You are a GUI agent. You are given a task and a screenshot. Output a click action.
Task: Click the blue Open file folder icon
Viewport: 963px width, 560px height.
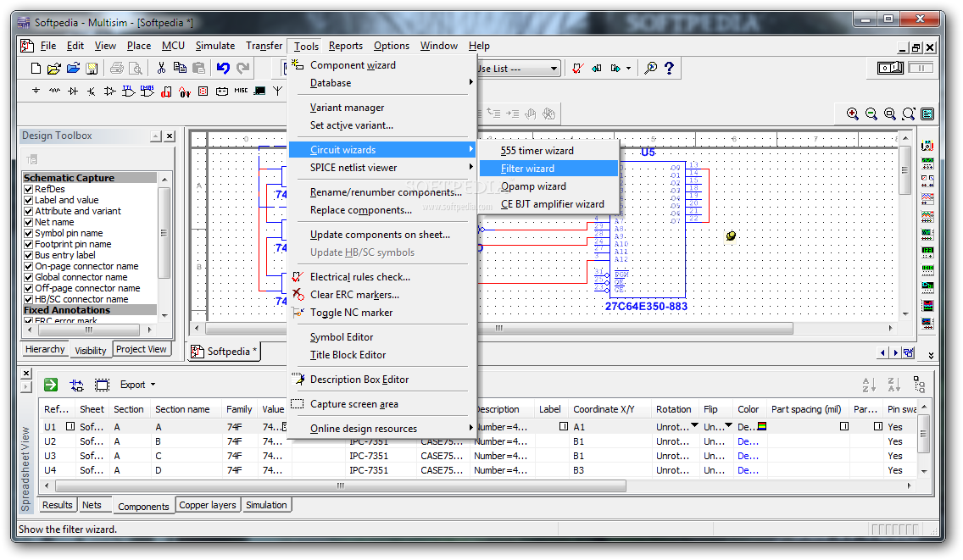point(73,68)
